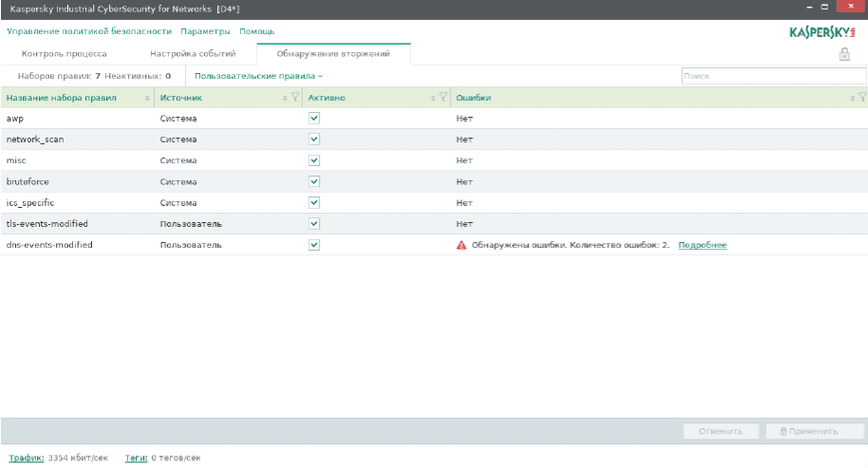868x468 pixels.
Task: Click the Трафик link in status bar
Action: click(x=26, y=458)
